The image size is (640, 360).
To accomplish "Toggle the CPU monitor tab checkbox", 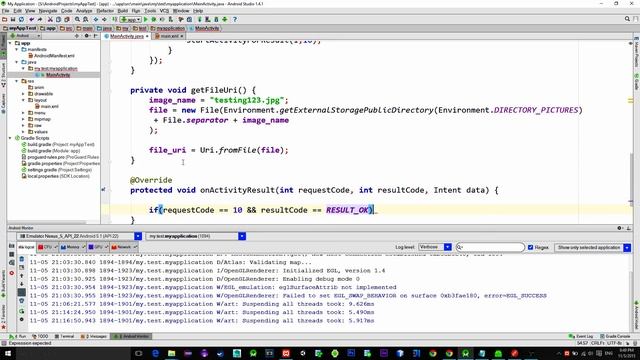I will pyautogui.click(x=56, y=247).
